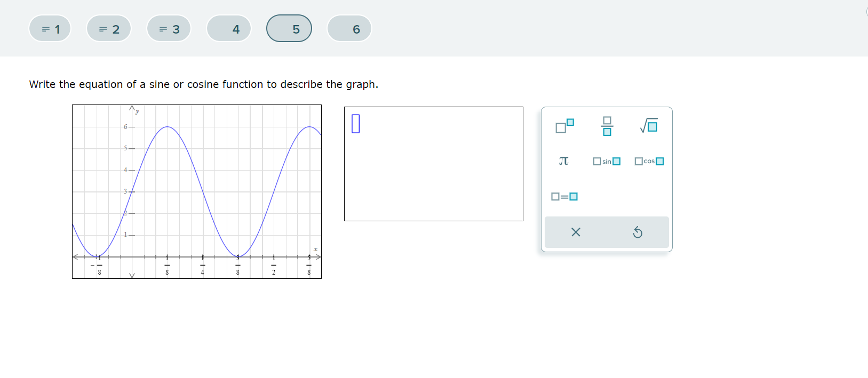Insert a fraction template
The image size is (868, 378).
[607, 126]
